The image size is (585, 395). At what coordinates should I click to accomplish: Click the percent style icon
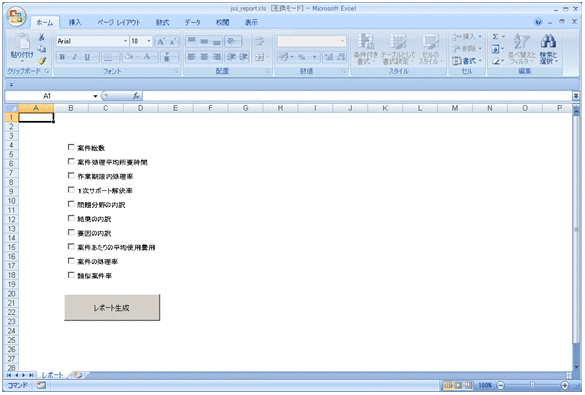tap(301, 57)
